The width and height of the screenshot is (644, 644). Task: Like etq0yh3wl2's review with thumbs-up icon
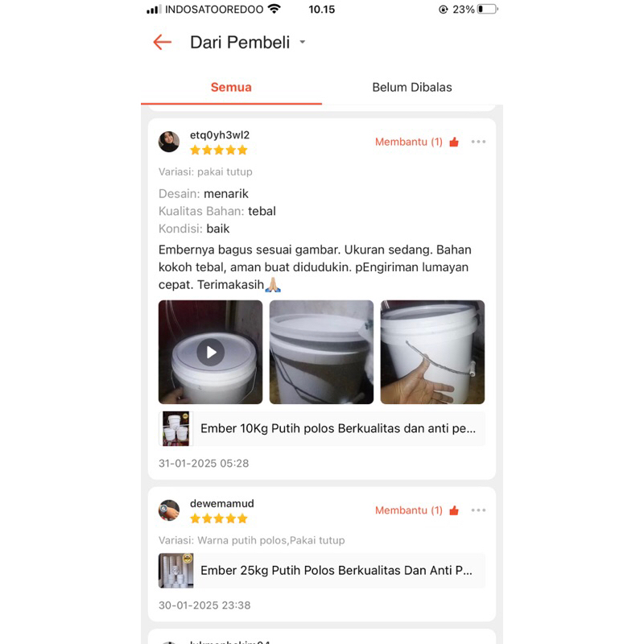pos(454,142)
